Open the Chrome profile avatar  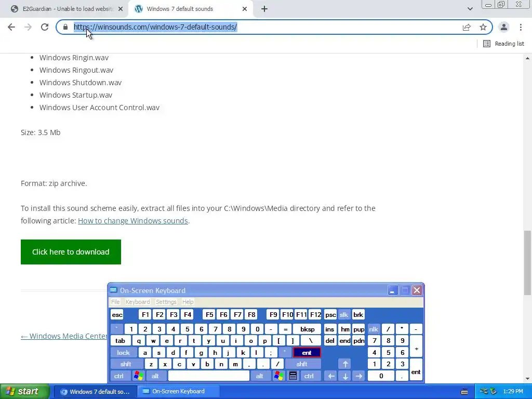[504, 27]
